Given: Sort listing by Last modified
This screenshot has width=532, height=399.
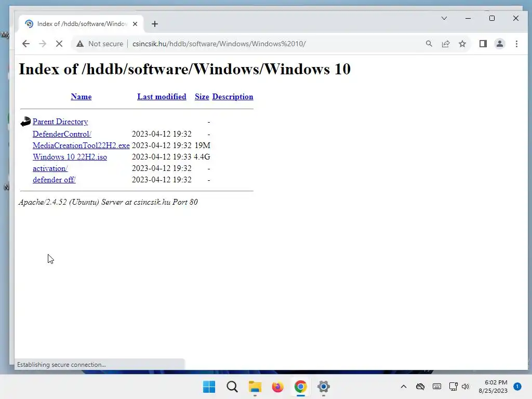Looking at the screenshot, I should pos(162,97).
